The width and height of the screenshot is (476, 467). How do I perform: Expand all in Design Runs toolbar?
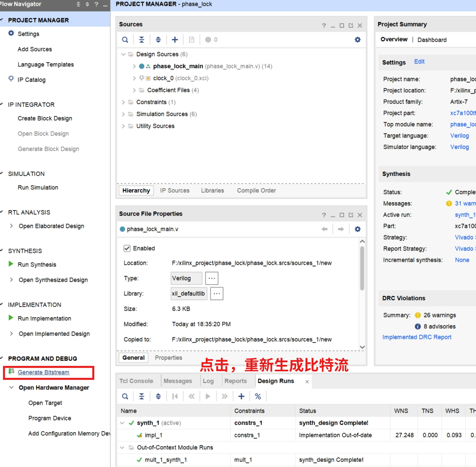click(x=158, y=396)
